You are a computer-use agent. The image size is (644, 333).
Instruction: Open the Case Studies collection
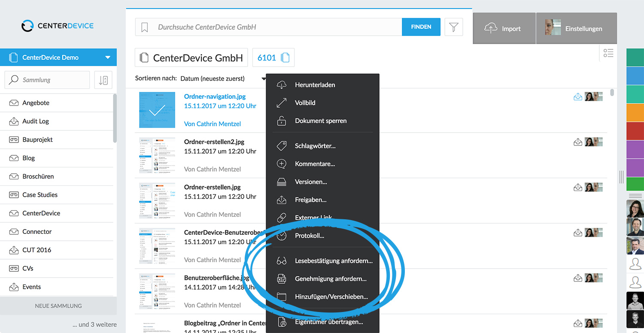click(x=57, y=195)
